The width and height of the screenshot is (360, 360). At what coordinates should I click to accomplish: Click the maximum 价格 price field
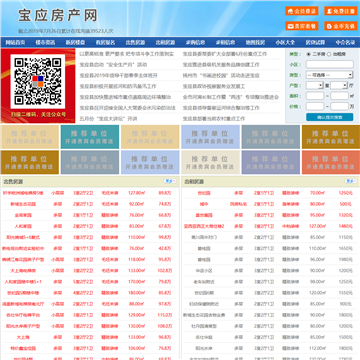click(x=340, y=107)
